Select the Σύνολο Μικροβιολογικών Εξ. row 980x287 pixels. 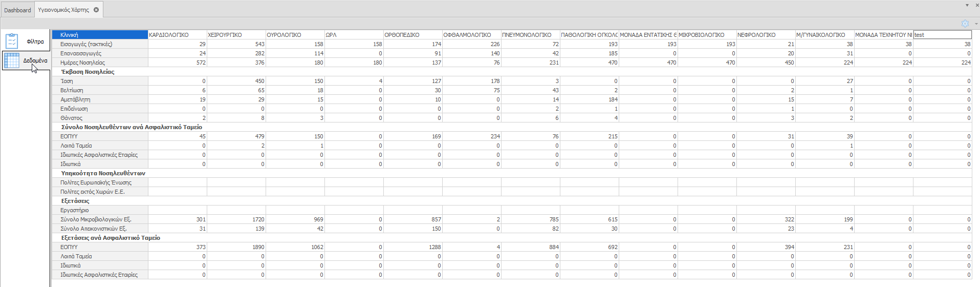pyautogui.click(x=100, y=219)
